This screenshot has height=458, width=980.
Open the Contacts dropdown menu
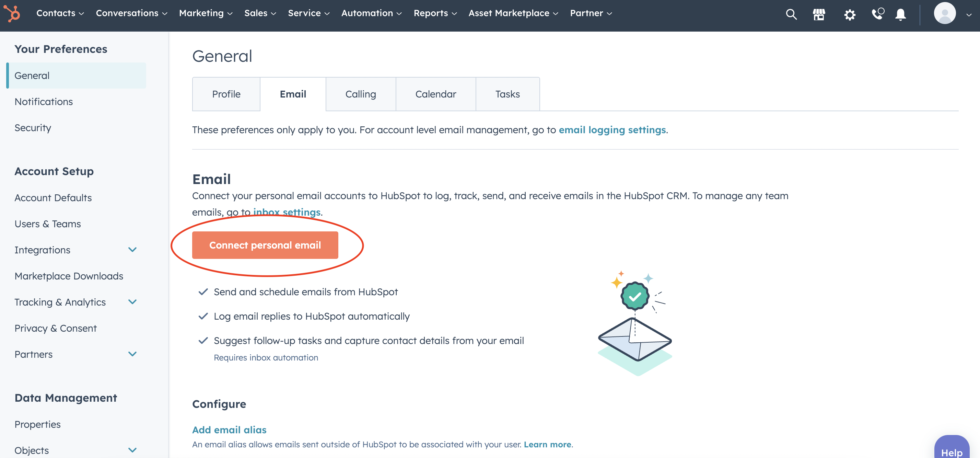(x=60, y=13)
